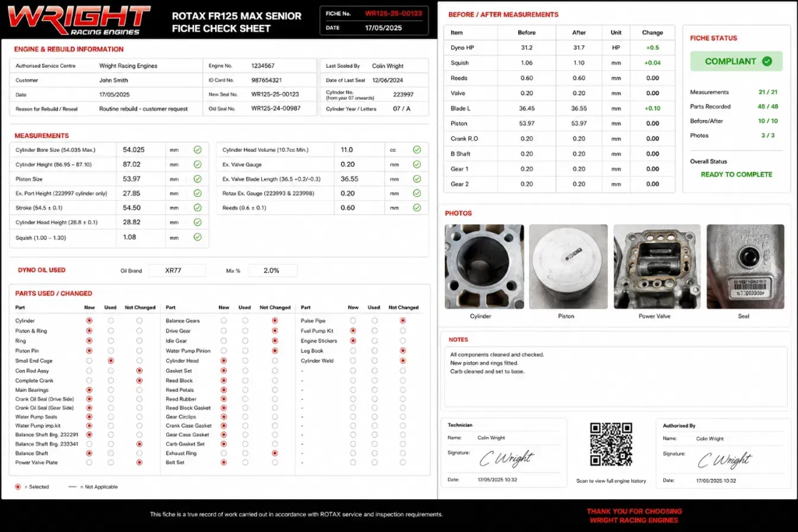Click the check icon for Ex. Port Height
Viewport: 798px width, 532px height.
pyautogui.click(x=197, y=193)
